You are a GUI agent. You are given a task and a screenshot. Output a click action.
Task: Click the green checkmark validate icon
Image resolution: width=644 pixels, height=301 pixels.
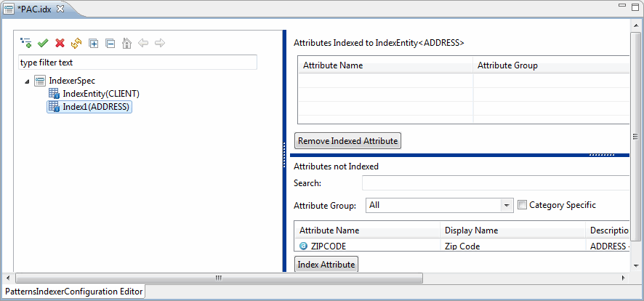point(43,43)
